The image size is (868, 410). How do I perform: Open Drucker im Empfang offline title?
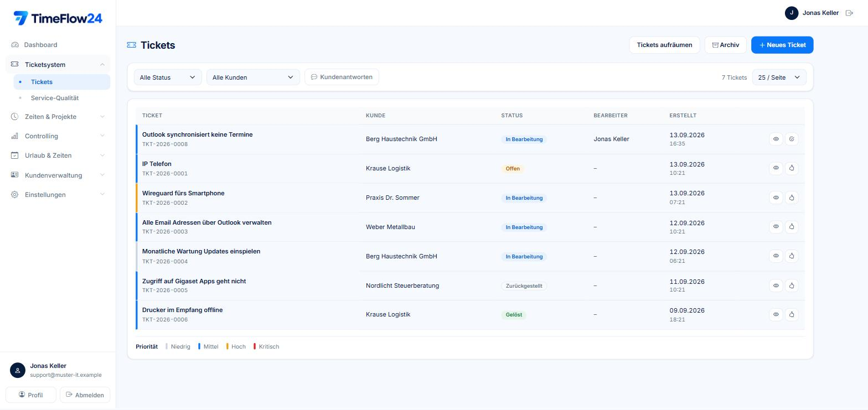click(x=182, y=310)
